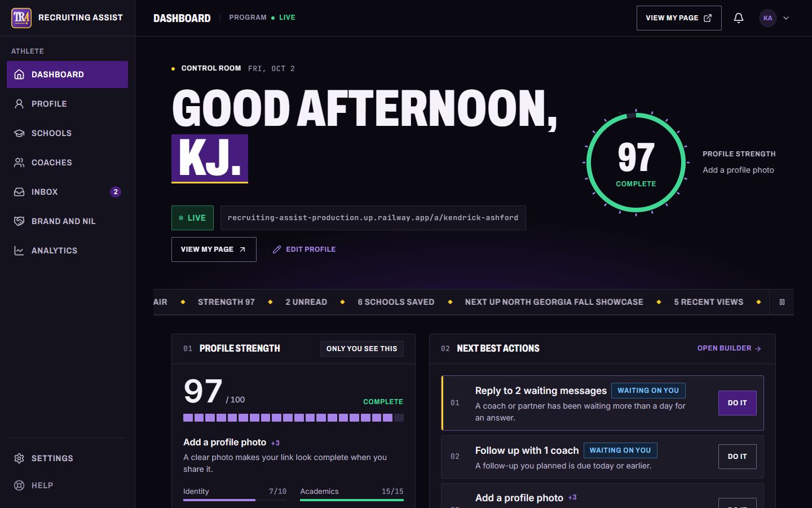
Task: Open Inbox from the sidebar
Action: pos(68,192)
